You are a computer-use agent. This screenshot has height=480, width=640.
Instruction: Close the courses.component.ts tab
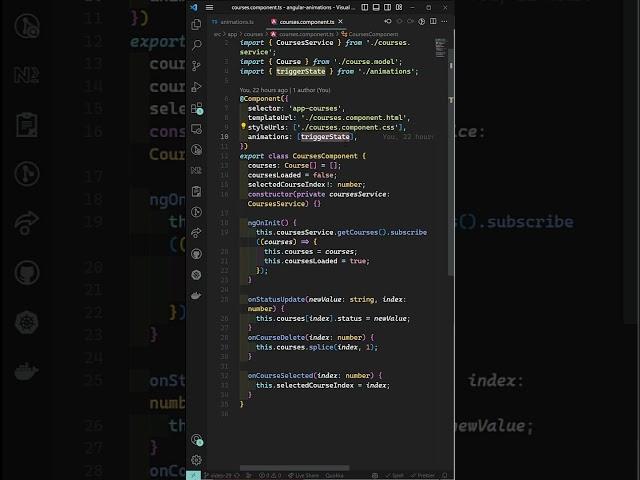coord(340,22)
